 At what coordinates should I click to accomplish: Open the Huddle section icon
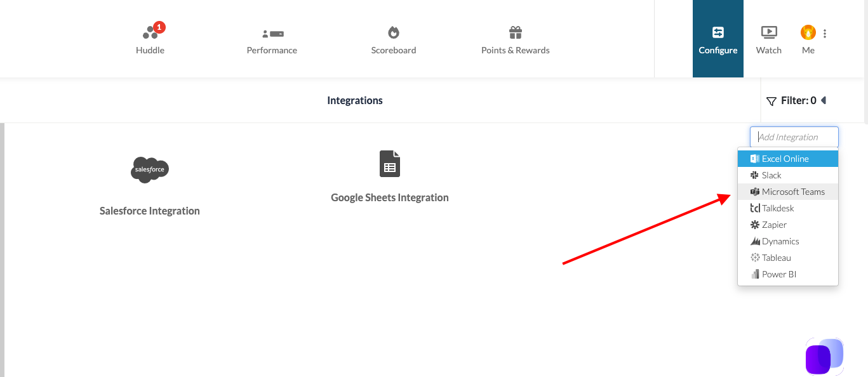[150, 32]
